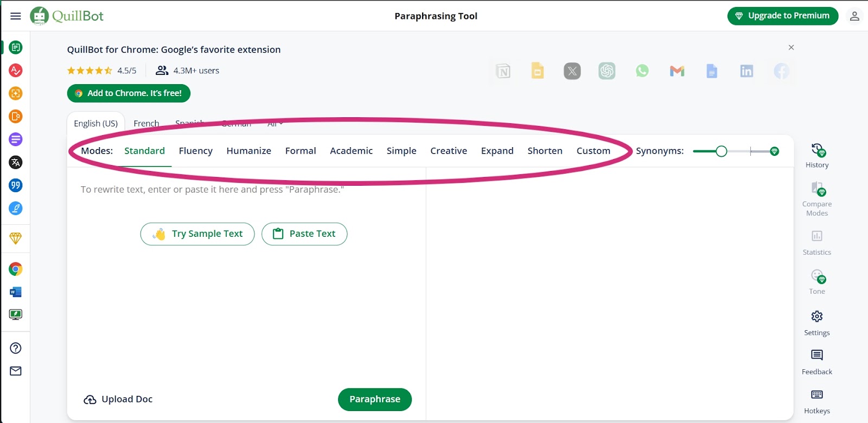
Task: Click the Paste Text button
Action: coord(304,234)
